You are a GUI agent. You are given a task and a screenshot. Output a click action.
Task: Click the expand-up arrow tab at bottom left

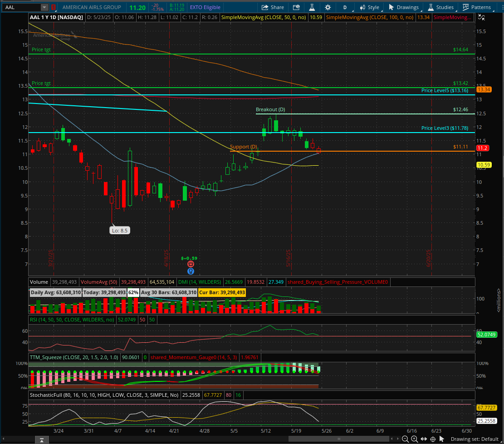[41, 440]
